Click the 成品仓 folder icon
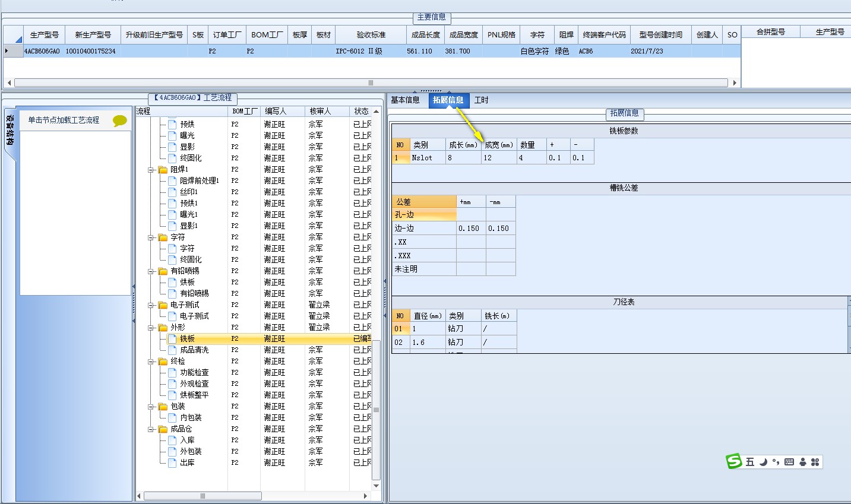Image resolution: width=851 pixels, height=504 pixels. pos(163,429)
